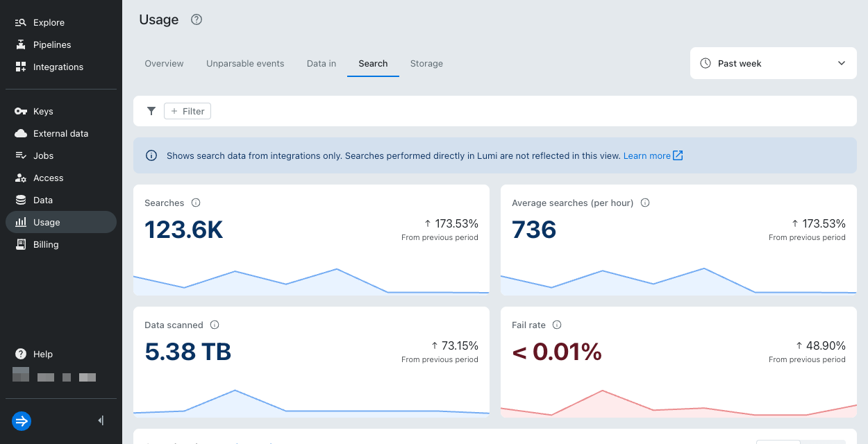Image resolution: width=868 pixels, height=444 pixels.
Task: Switch to the Storage tab
Action: (x=426, y=63)
